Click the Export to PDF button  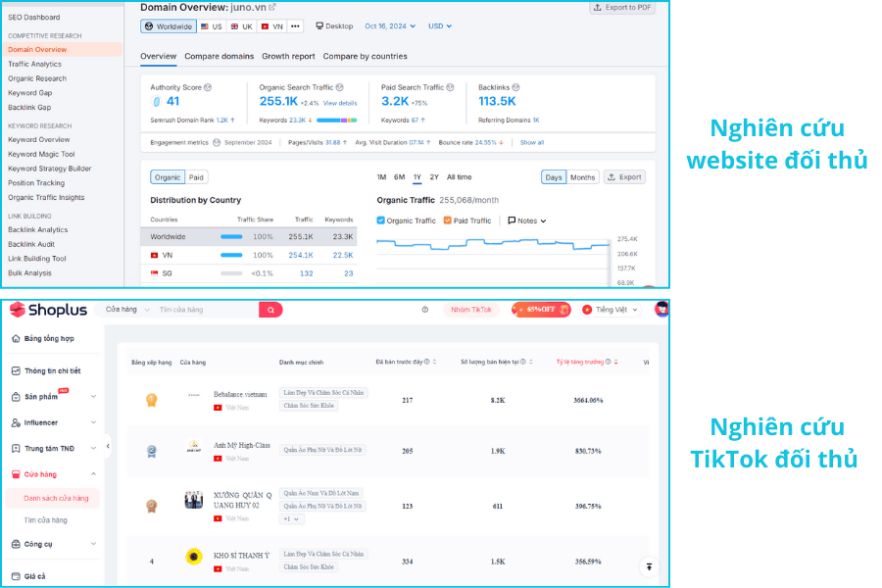622,8
